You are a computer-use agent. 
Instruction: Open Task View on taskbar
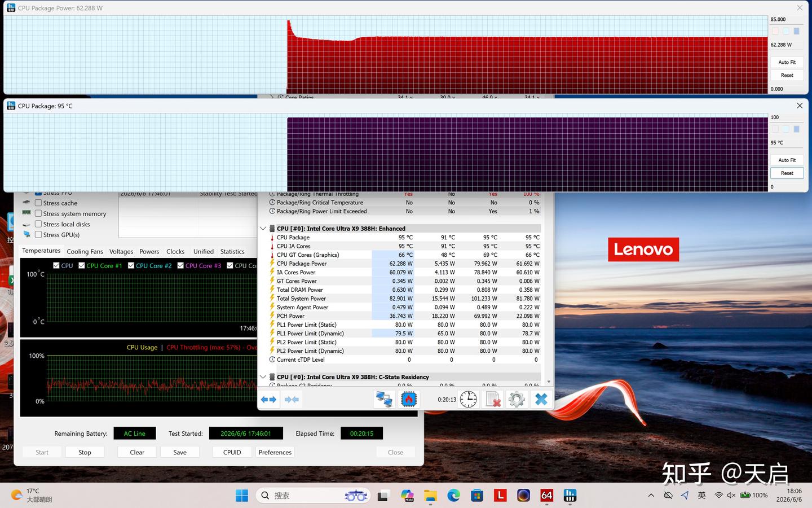pyautogui.click(x=383, y=496)
